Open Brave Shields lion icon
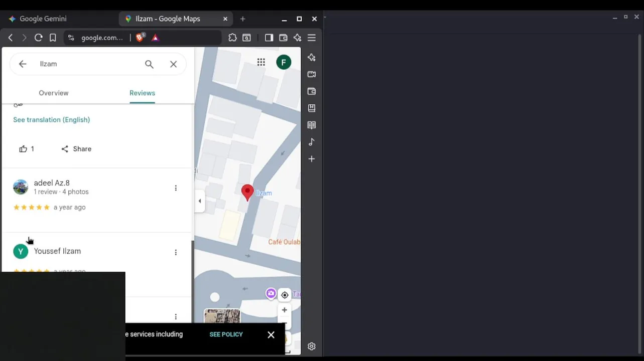 tap(140, 37)
